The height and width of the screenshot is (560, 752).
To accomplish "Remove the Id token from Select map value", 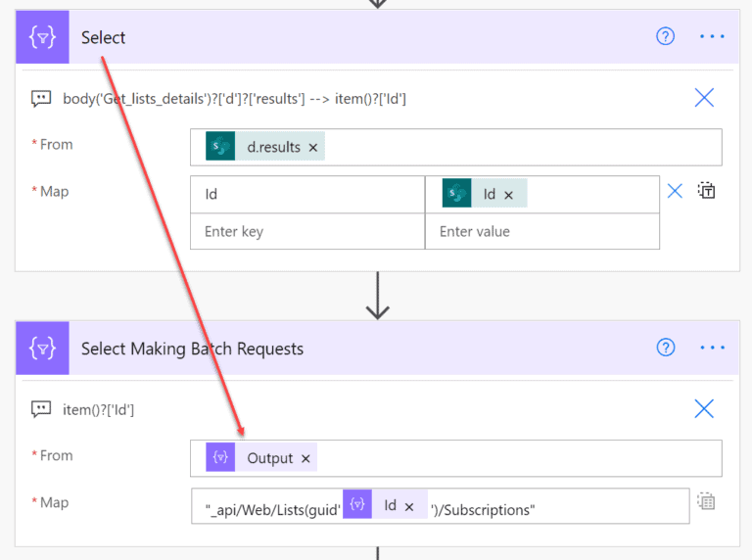I will [508, 195].
